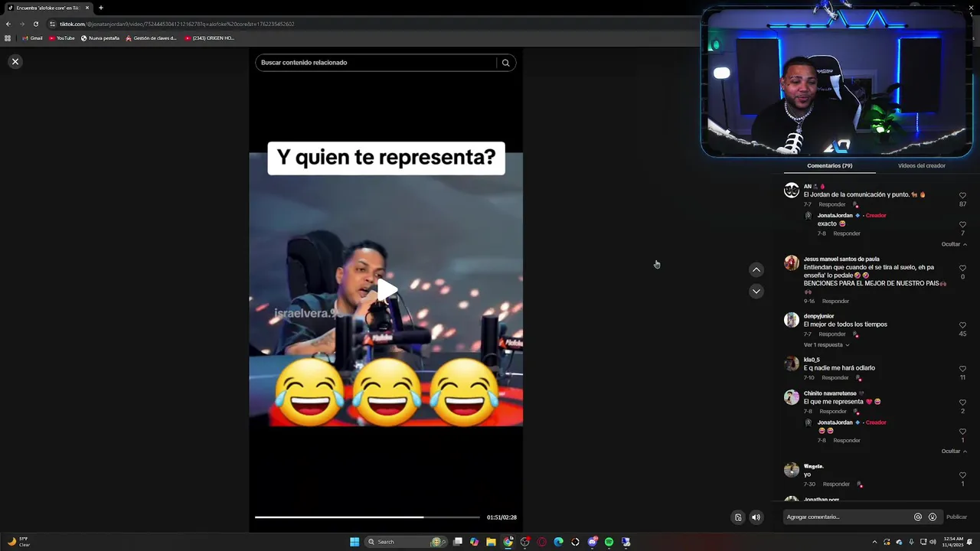Open AN's profile avatar
This screenshot has height=551, width=980.
792,191
